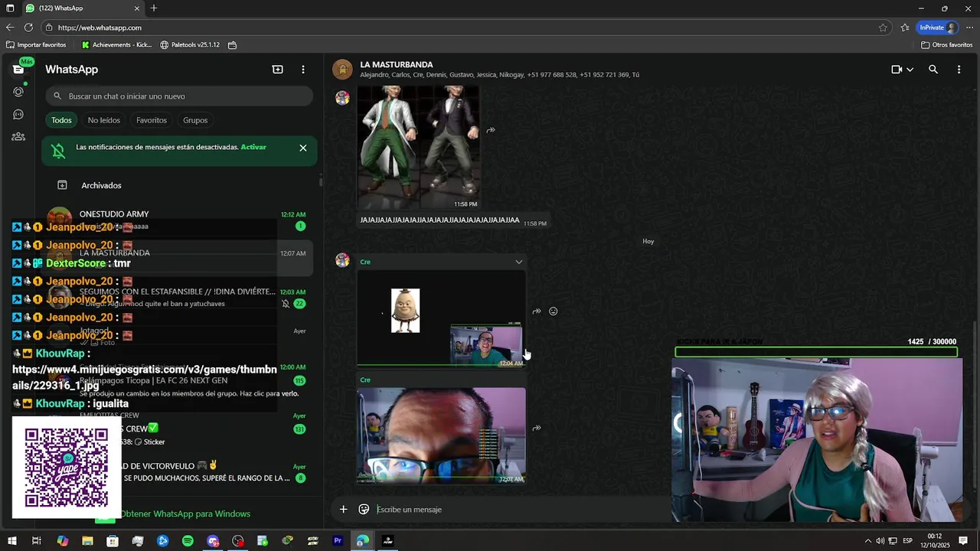The height and width of the screenshot is (551, 980).
Task: Open the Edge settings and more menu
Action: pyautogui.click(x=969, y=28)
